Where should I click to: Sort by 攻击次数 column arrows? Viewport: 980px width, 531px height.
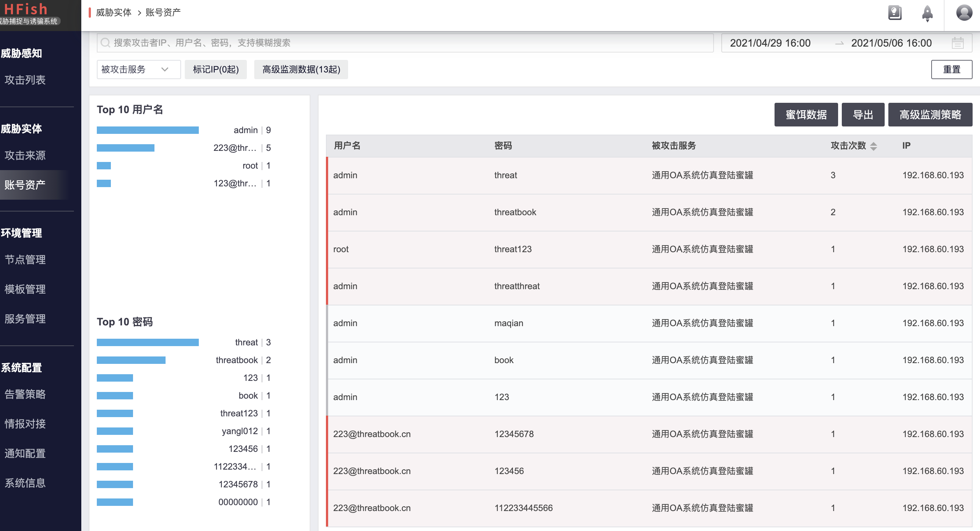(x=874, y=146)
